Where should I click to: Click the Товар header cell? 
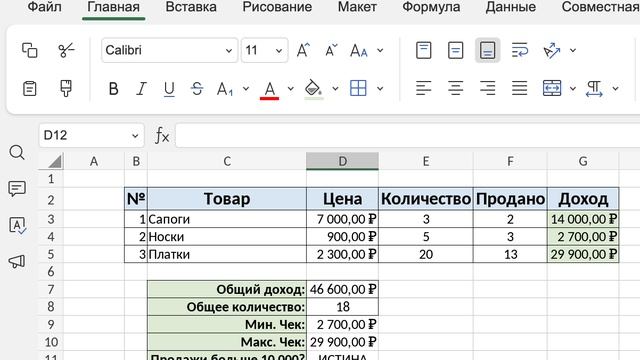pos(227,199)
